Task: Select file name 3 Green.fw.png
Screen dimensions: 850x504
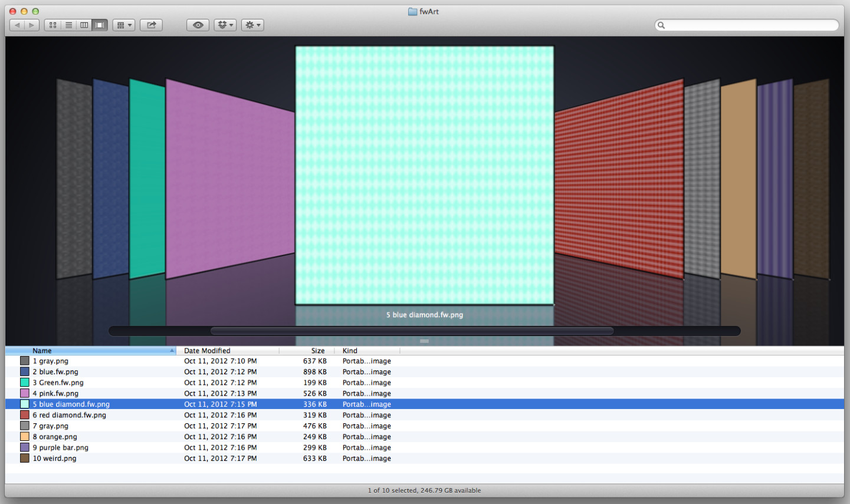Action: pyautogui.click(x=58, y=383)
